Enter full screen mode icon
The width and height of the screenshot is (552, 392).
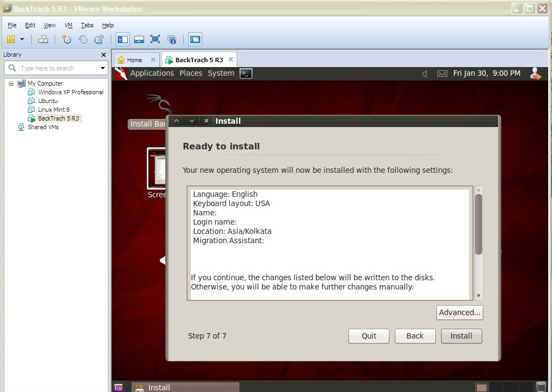[155, 39]
